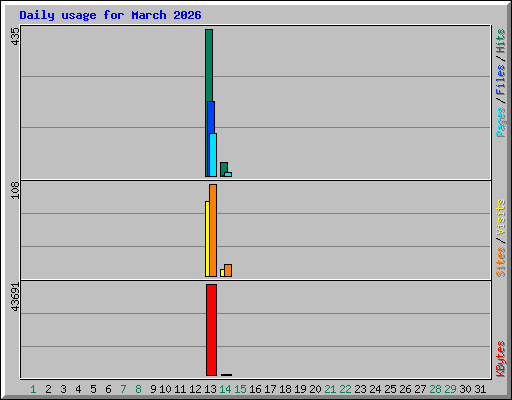The image size is (512, 400).
Task: Click green day 22 on the x-axis
Action: tap(345, 389)
